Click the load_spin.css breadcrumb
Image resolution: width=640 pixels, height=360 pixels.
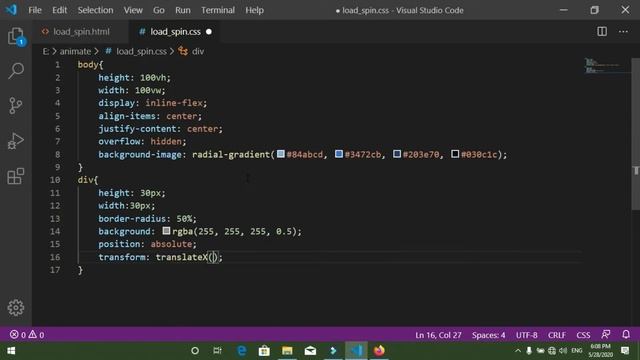(x=141, y=51)
